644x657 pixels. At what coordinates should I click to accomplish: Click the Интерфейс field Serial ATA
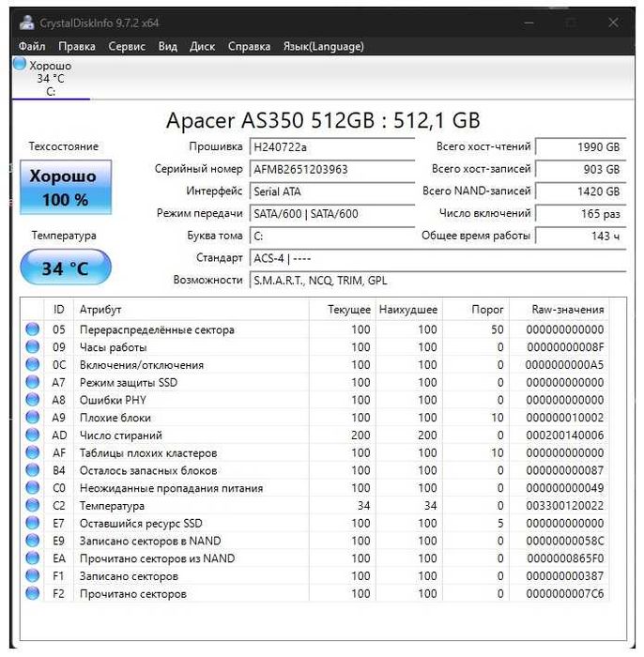pyautogui.click(x=332, y=191)
